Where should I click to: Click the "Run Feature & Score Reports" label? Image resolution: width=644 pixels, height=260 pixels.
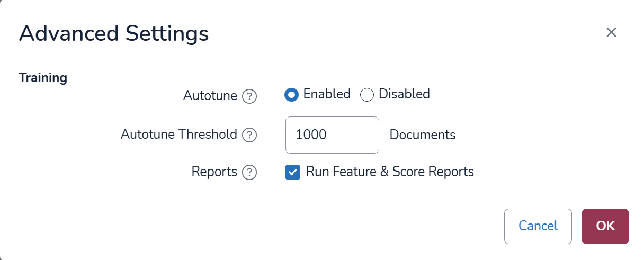[390, 172]
